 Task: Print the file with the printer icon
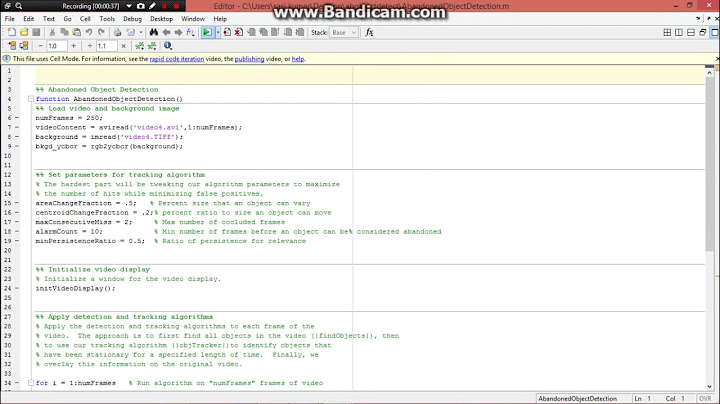(x=118, y=32)
